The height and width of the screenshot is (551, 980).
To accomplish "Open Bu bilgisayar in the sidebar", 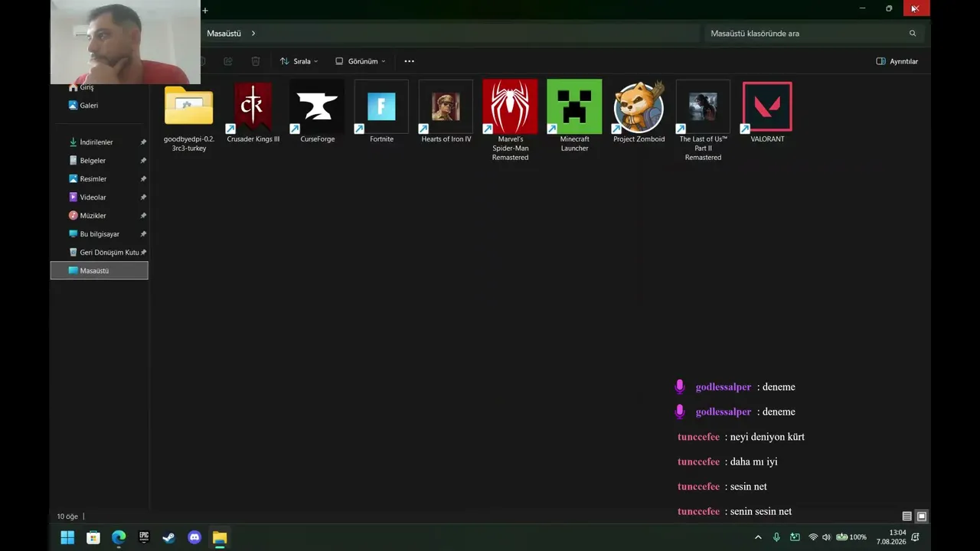I will [x=100, y=234].
